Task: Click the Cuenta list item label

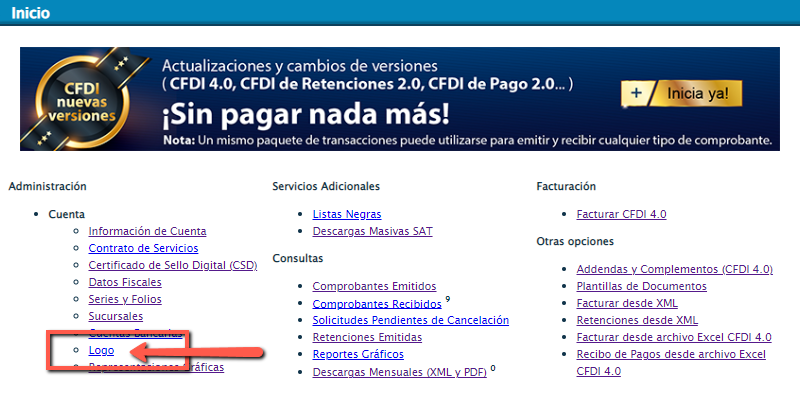Action: 67,214
